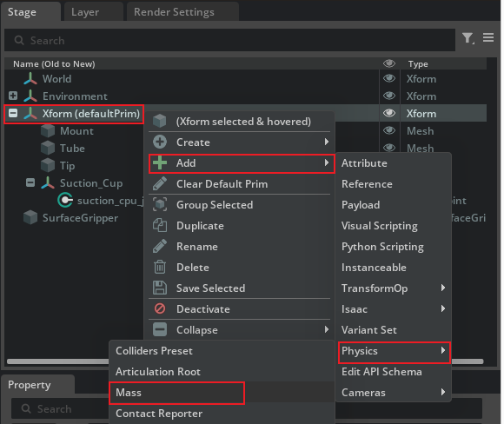Toggle visibility of Xform defaultPrim
The image size is (504, 424).
389,113
